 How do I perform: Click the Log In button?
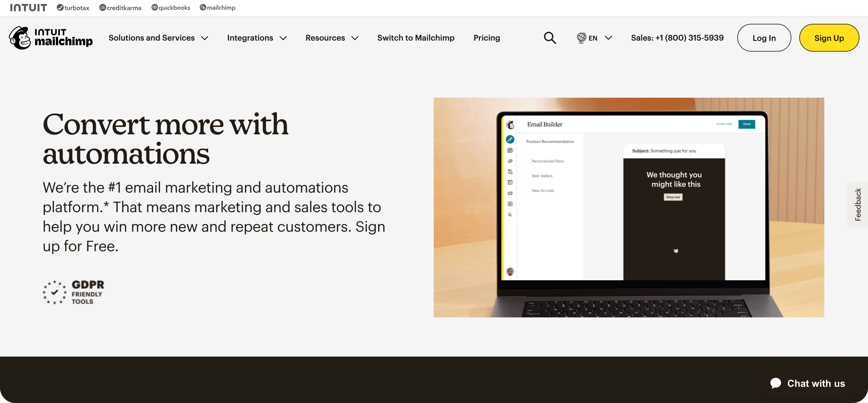point(764,38)
